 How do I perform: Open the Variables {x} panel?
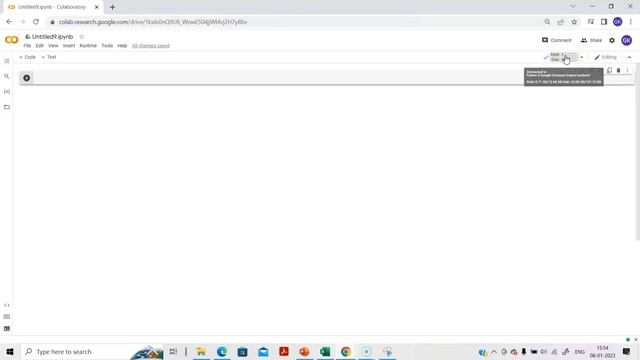pyautogui.click(x=7, y=91)
